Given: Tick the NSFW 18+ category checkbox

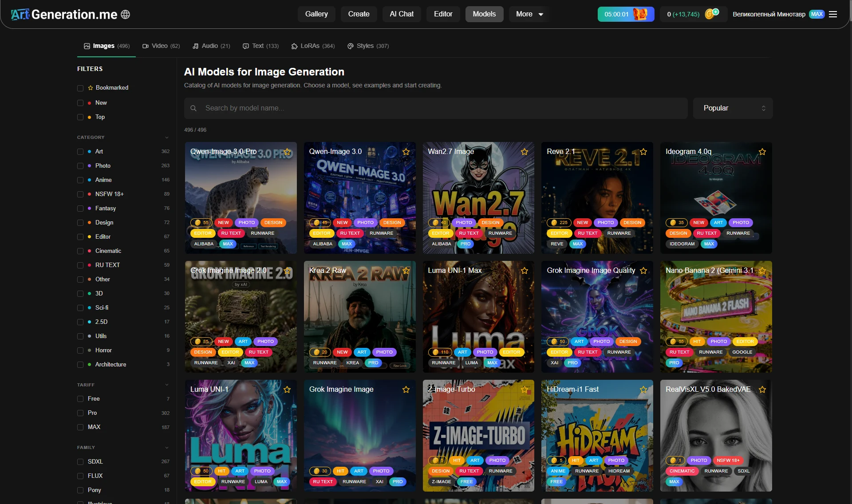Looking at the screenshot, I should pyautogui.click(x=80, y=194).
